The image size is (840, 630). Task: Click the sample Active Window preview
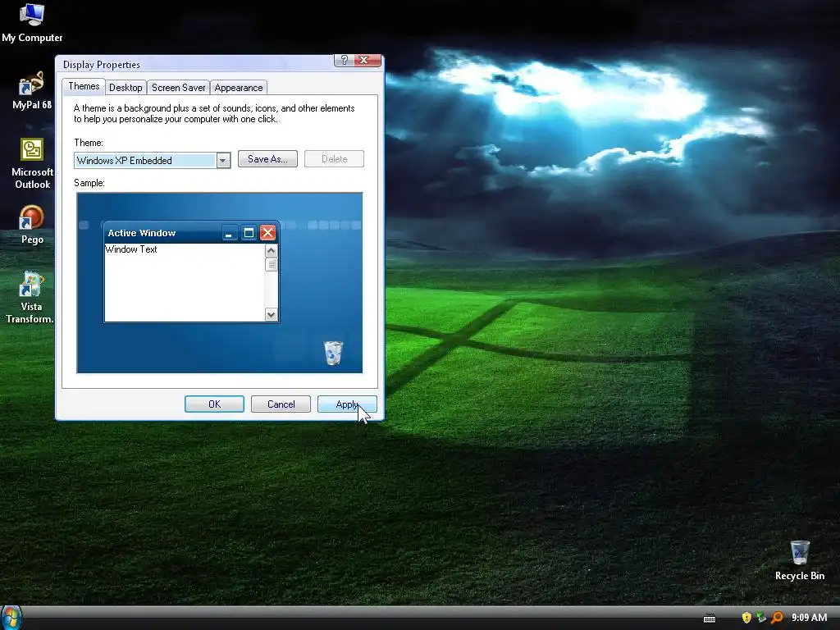191,272
